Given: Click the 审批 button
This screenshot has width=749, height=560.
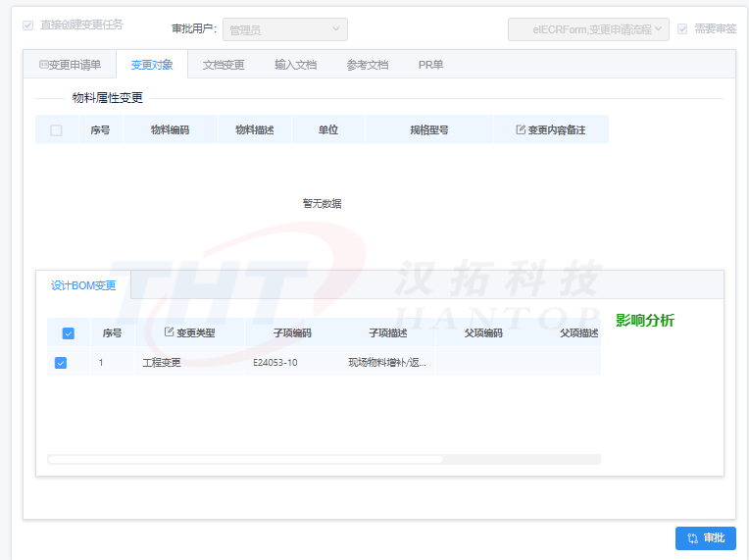Looking at the screenshot, I should click(705, 538).
